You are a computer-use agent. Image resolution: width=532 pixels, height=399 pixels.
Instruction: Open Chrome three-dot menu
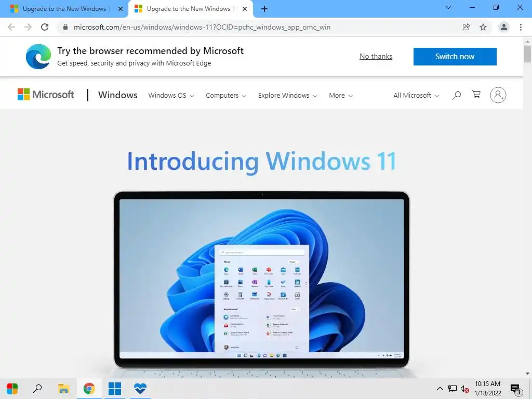click(x=521, y=27)
